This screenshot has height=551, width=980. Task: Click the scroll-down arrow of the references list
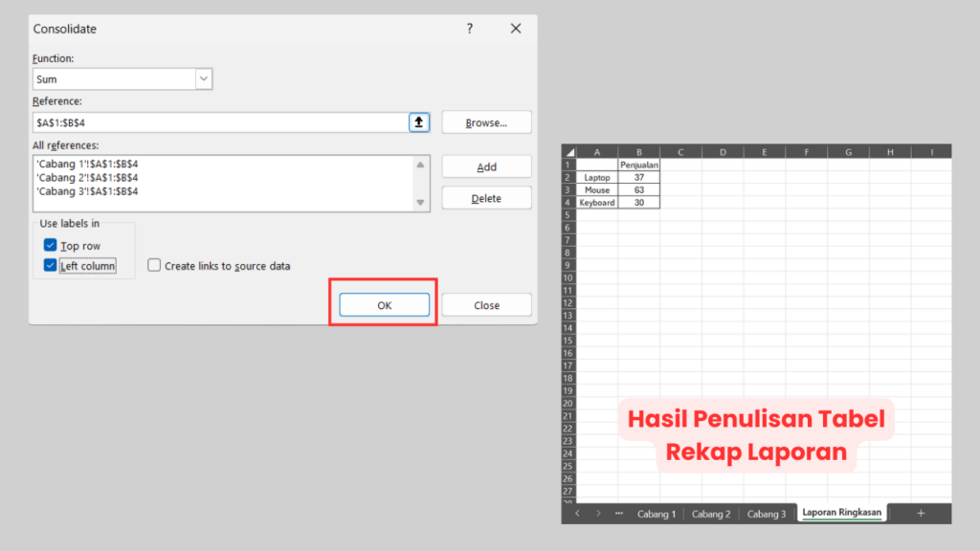pyautogui.click(x=422, y=203)
